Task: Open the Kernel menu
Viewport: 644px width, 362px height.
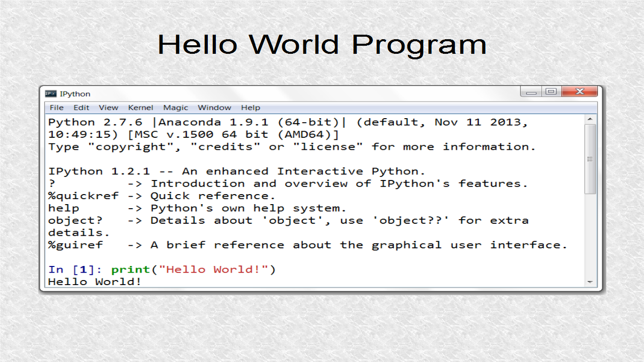Action: 140,107
